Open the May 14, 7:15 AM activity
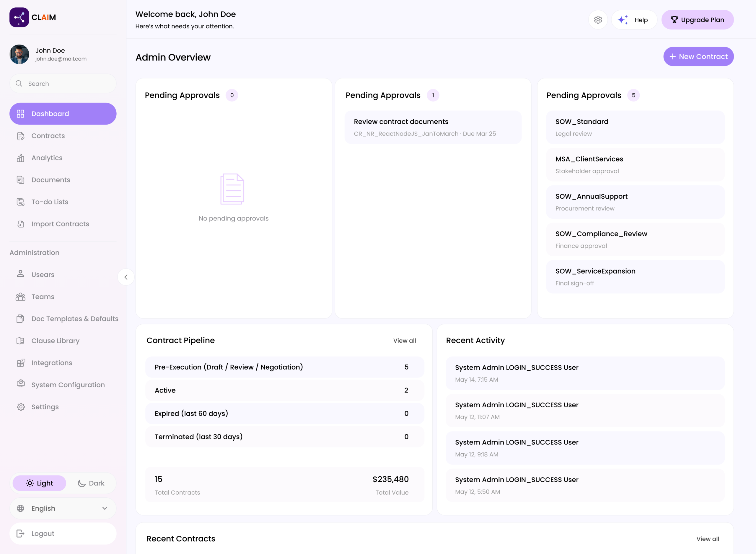Image resolution: width=756 pixels, height=554 pixels. [x=585, y=373]
